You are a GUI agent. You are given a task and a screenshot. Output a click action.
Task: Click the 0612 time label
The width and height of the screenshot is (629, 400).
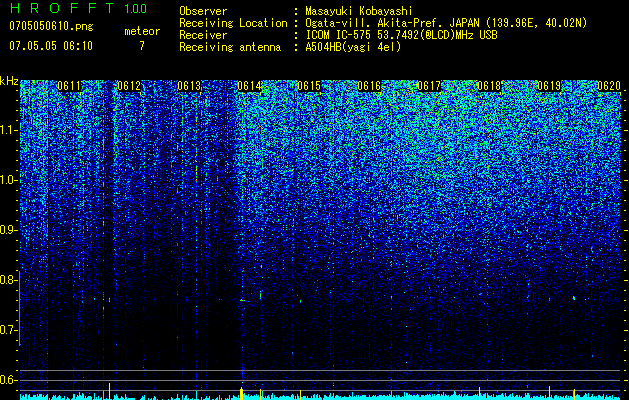(x=129, y=86)
